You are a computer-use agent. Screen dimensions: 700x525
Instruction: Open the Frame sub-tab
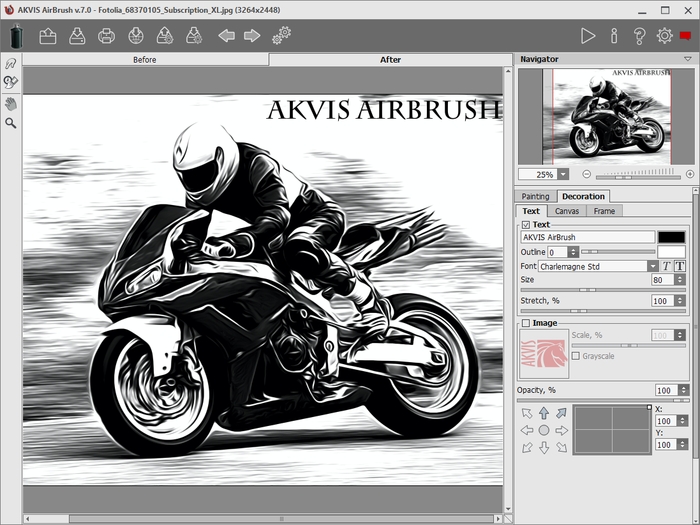pyautogui.click(x=604, y=211)
